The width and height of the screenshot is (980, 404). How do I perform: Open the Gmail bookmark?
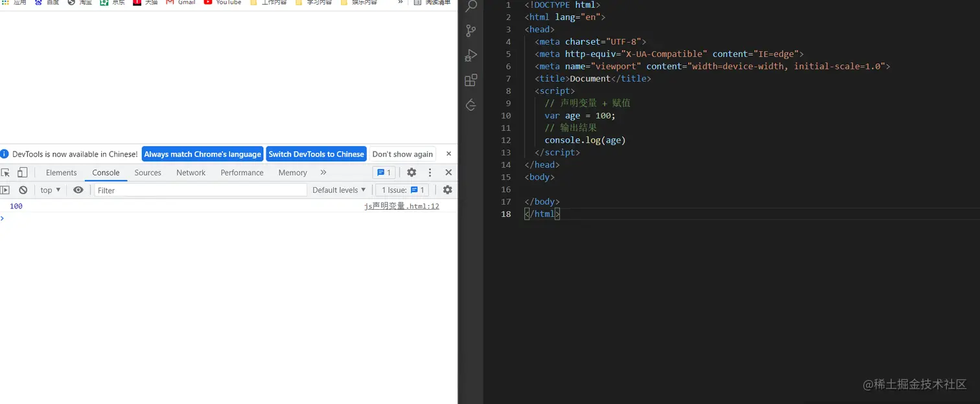[x=181, y=3]
